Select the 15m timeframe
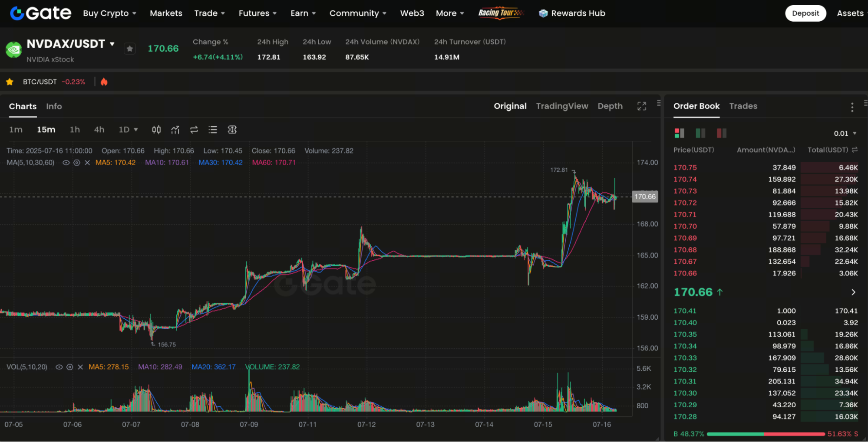Screen dimensions: 868x442 tap(46, 130)
